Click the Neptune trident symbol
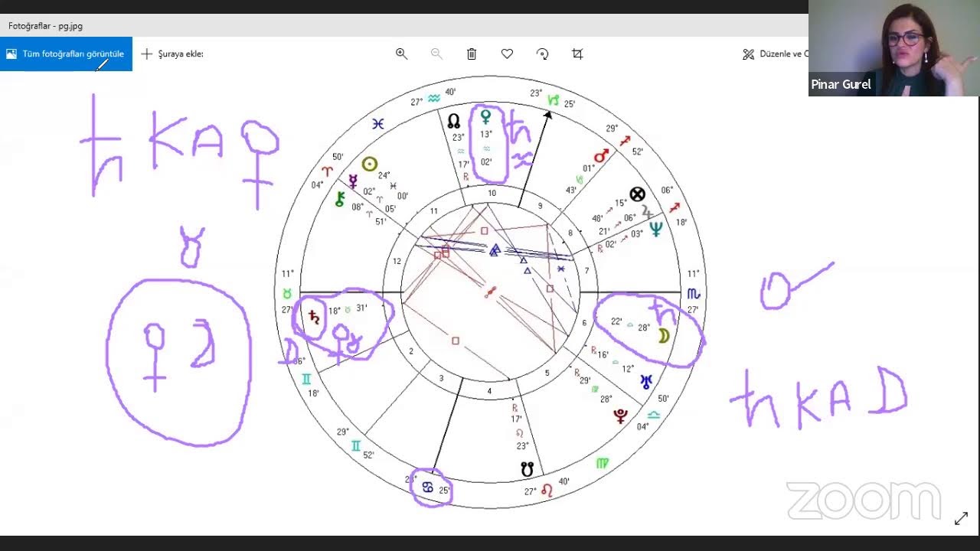Viewport: 980px width, 551px height. click(655, 228)
